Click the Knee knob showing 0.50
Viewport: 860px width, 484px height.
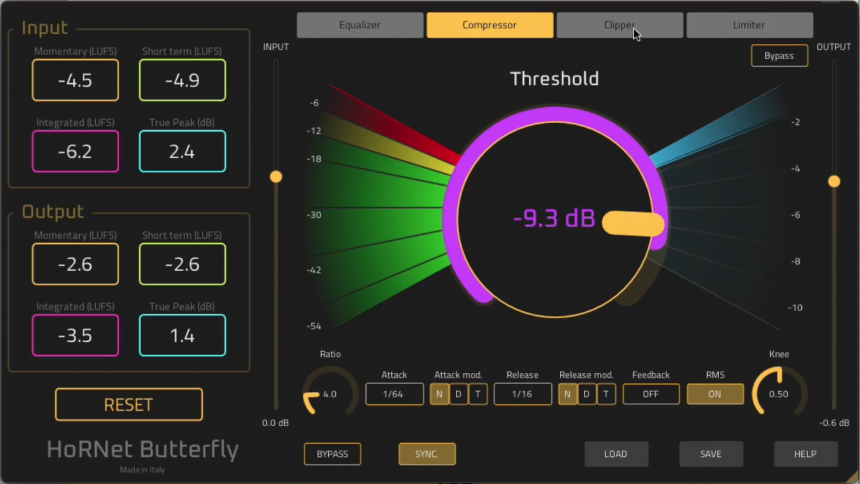click(778, 393)
